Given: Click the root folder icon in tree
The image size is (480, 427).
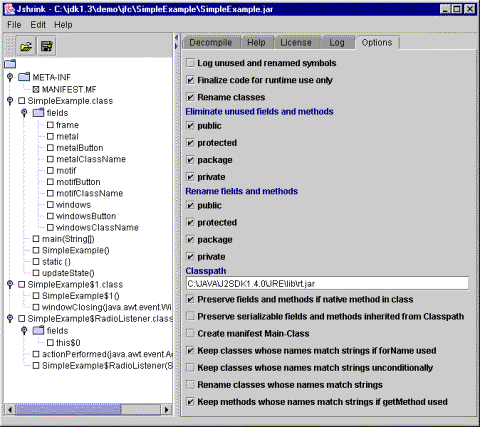Looking at the screenshot, I should [10, 64].
